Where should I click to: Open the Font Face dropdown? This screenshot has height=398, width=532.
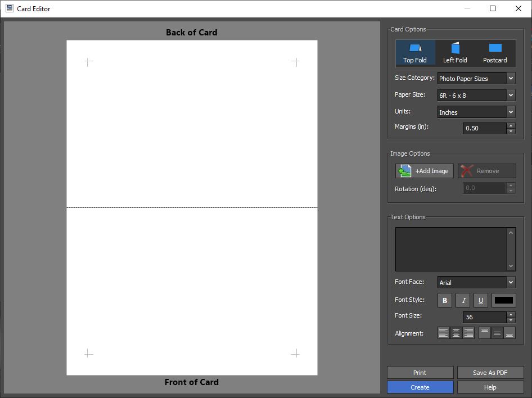[476, 282]
